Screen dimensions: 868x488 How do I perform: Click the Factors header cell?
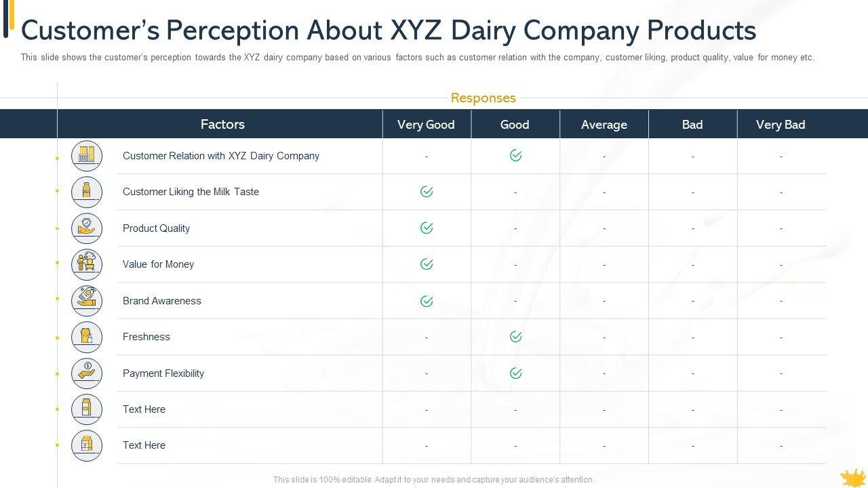(x=222, y=125)
